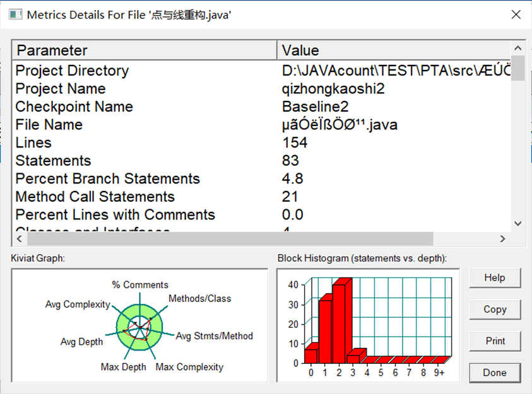532x394 pixels.
Task: Click the Help button
Action: [495, 278]
